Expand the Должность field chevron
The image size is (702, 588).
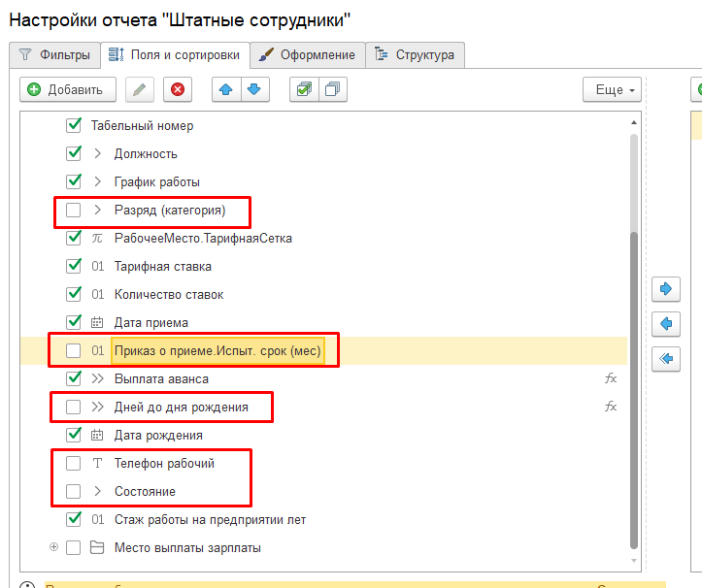click(97, 153)
